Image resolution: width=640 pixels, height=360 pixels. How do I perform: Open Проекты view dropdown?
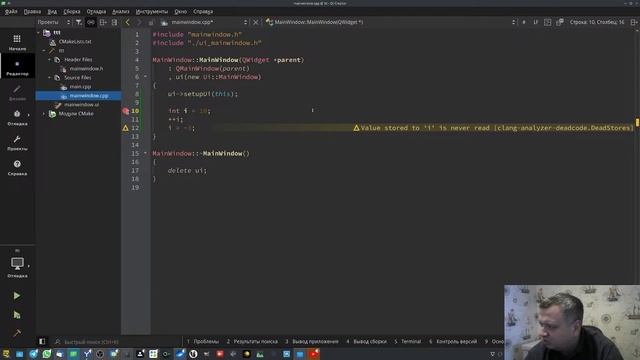pyautogui.click(x=54, y=22)
